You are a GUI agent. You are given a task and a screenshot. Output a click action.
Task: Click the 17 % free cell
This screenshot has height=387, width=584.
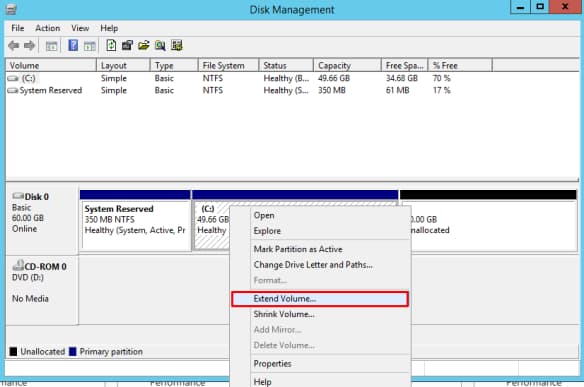tap(442, 91)
